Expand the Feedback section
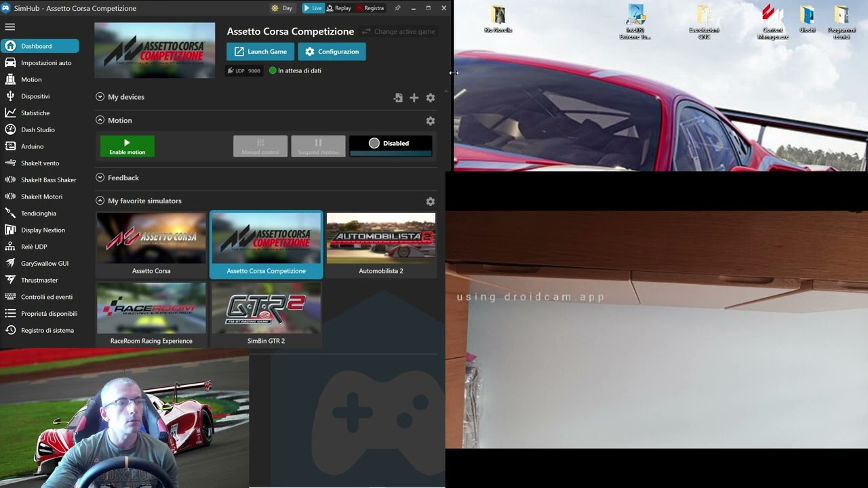The image size is (868, 488). point(100,178)
